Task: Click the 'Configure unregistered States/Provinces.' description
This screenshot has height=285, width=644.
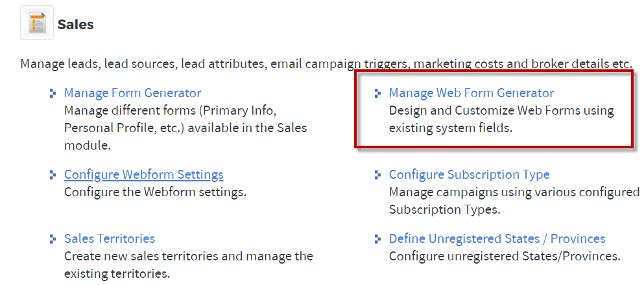Action: click(505, 256)
